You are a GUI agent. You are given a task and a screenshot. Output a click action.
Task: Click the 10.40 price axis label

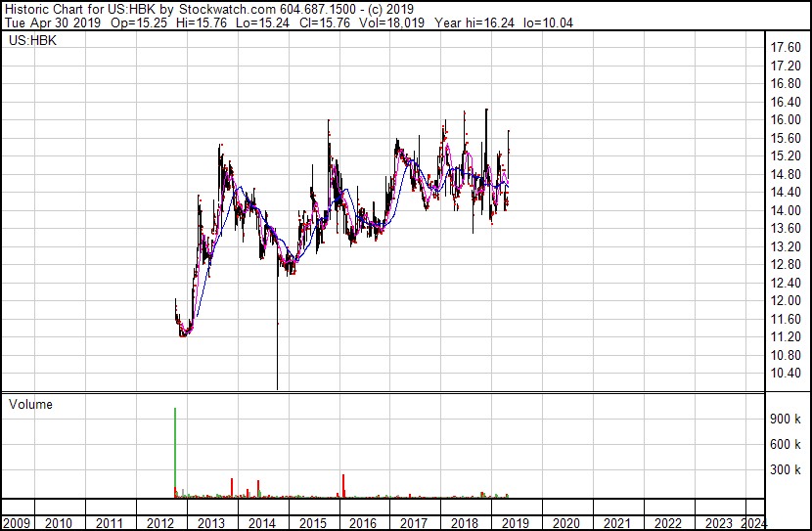click(x=786, y=374)
